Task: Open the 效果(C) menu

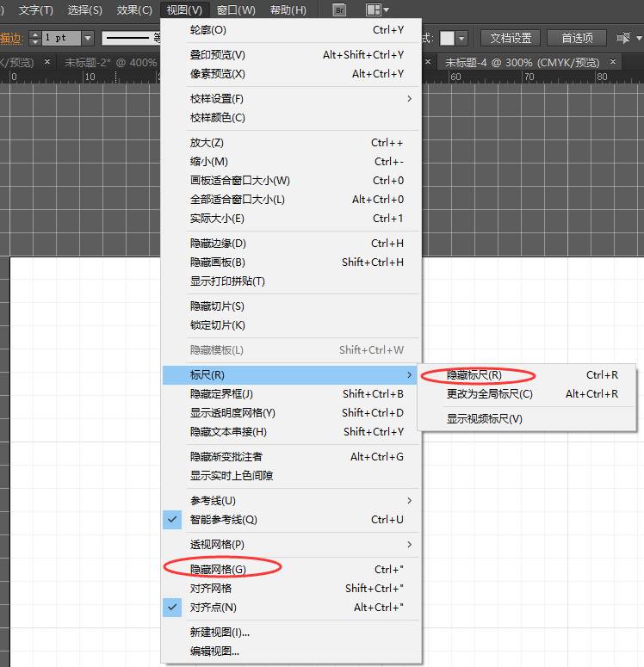Action: pos(134,9)
